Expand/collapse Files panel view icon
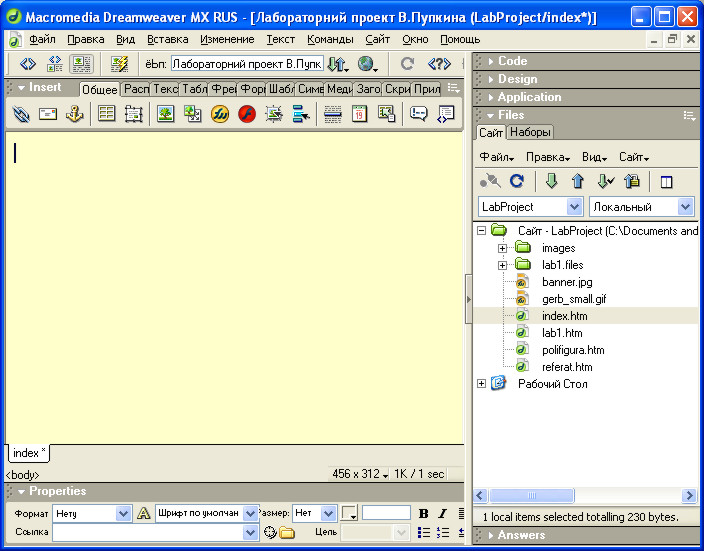 coord(666,182)
